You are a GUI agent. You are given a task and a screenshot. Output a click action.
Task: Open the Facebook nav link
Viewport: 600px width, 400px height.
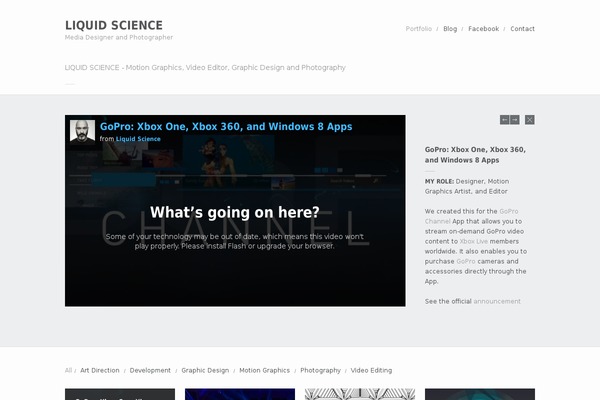[x=484, y=29]
